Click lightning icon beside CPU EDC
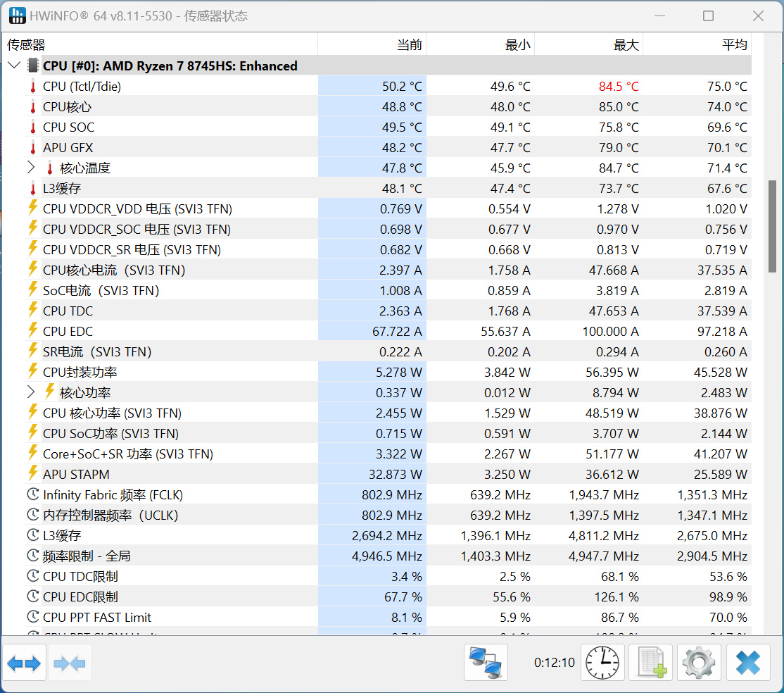This screenshot has width=784, height=693. (x=33, y=330)
